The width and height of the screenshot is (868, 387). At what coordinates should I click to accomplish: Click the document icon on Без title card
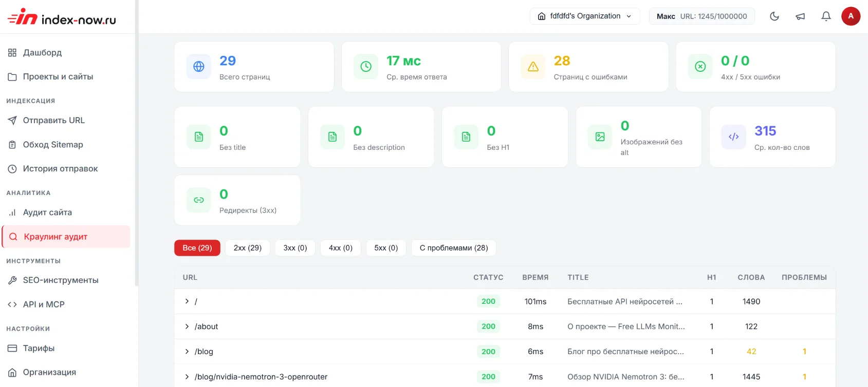point(199,137)
